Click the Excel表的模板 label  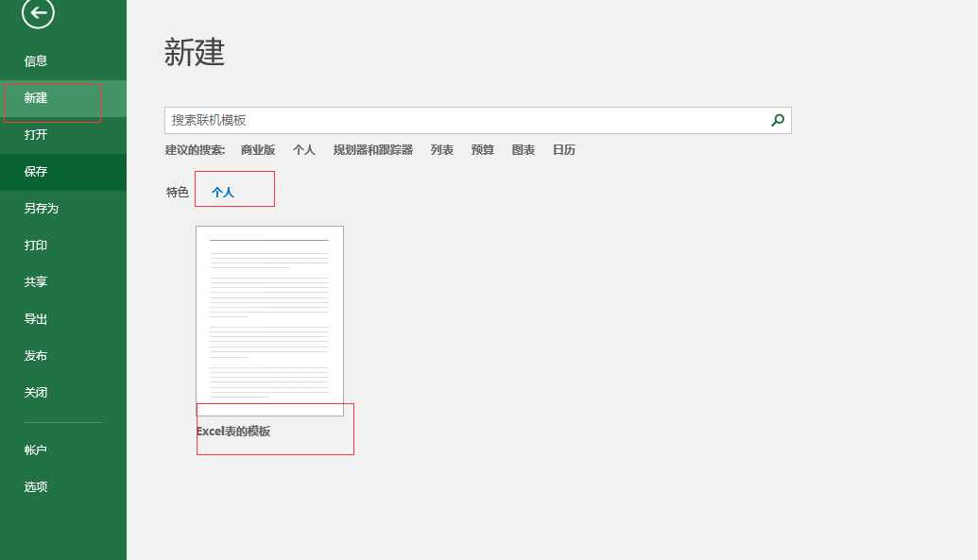tap(233, 431)
